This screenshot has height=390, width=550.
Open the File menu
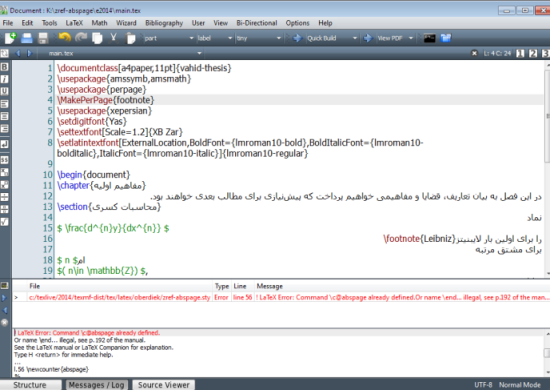click(x=8, y=23)
